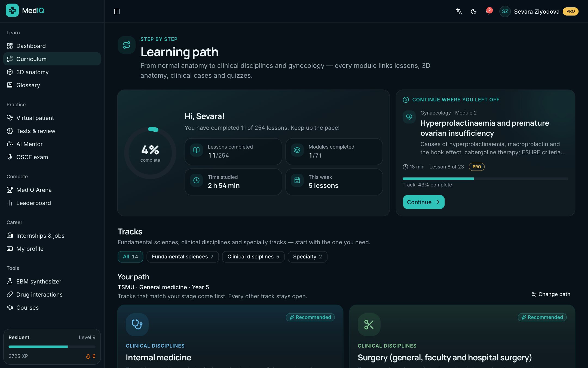
Task: Click the Time studied clock icon
Action: point(196,180)
